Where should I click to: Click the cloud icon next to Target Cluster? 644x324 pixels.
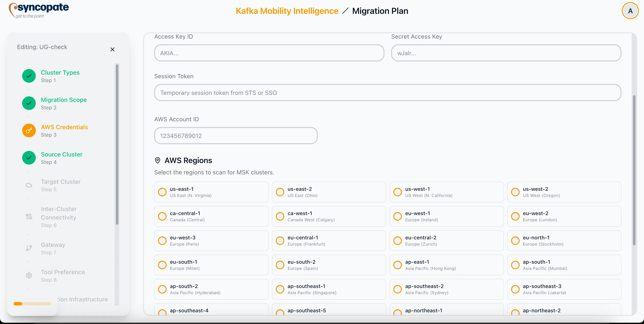pyautogui.click(x=29, y=185)
